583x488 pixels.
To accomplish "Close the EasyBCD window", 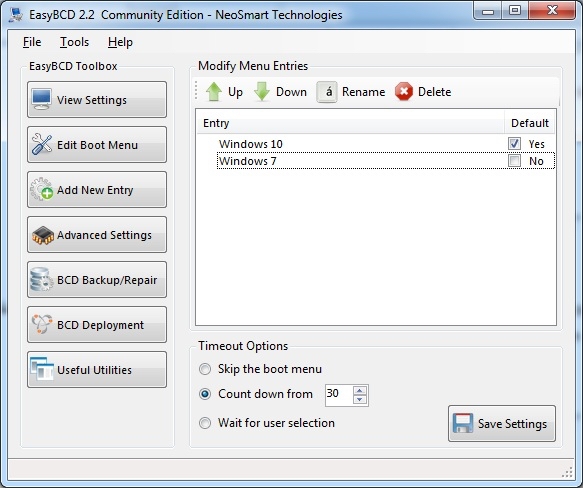I will tap(552, 10).
